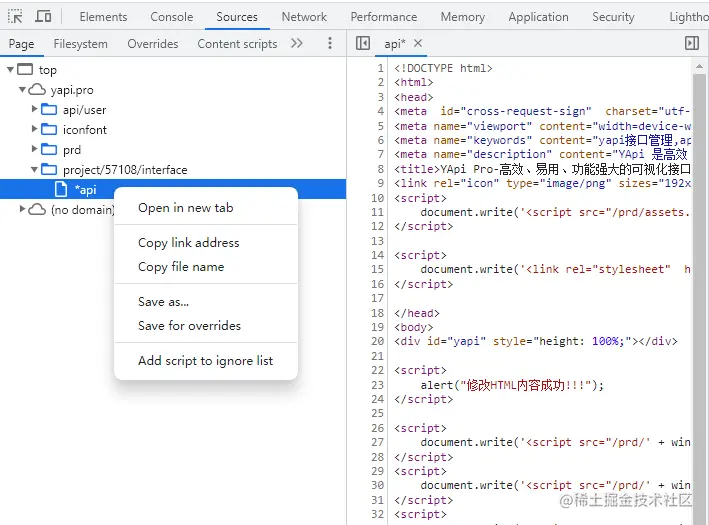Click the editor vertical scrollbar thumb
This screenshot has width=709, height=525.
[x=699, y=298]
